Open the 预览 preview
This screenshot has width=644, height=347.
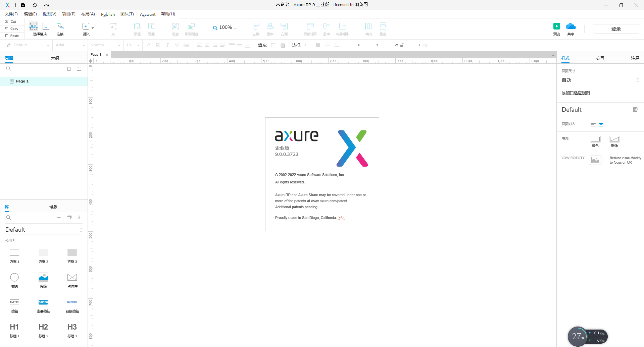coord(556,29)
